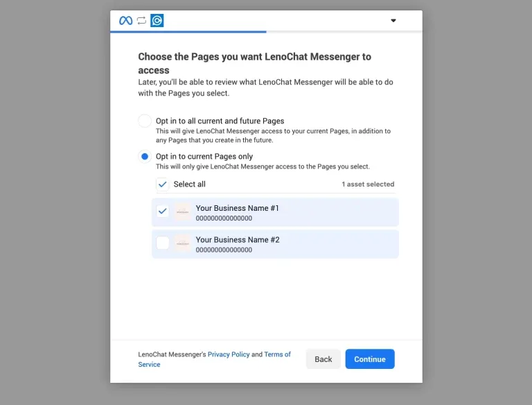
Task: Click Your Business Name #1 page thumbnail
Action: coord(183,212)
